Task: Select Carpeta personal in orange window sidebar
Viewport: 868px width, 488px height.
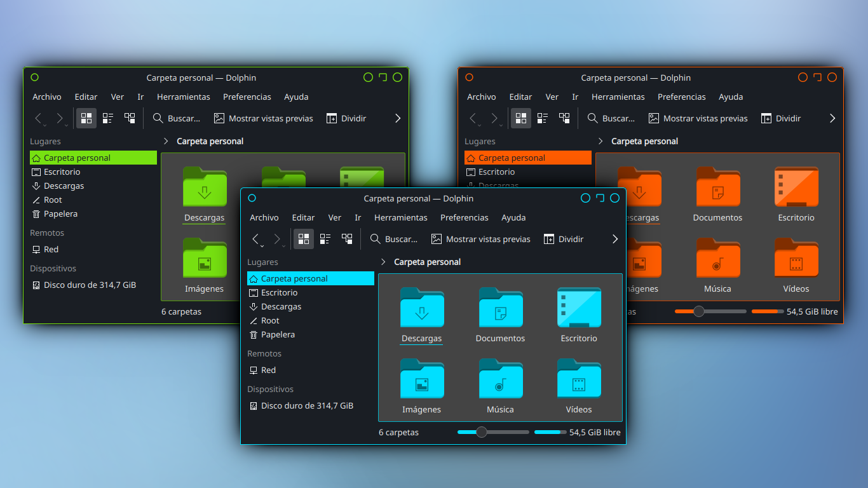Action: coord(528,158)
